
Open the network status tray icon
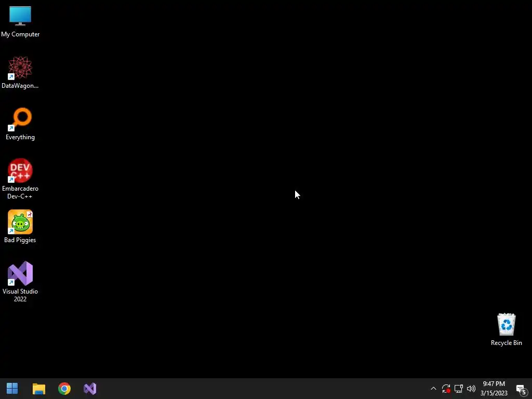pos(458,389)
